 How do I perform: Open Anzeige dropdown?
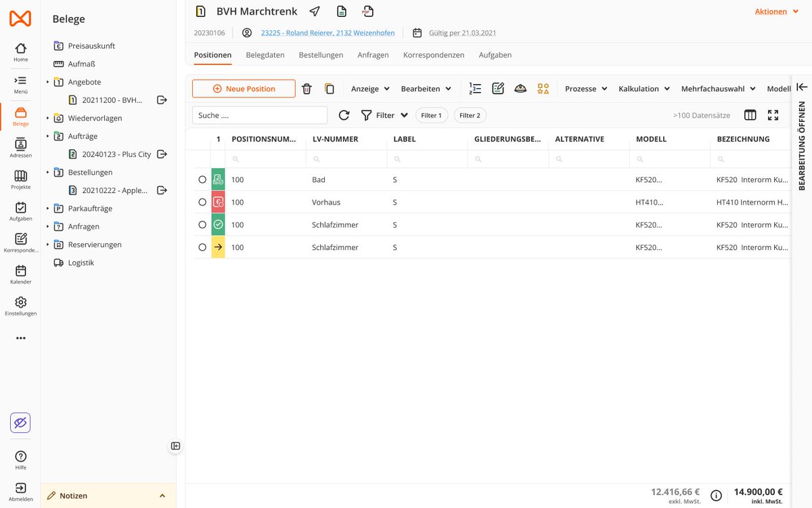[371, 89]
